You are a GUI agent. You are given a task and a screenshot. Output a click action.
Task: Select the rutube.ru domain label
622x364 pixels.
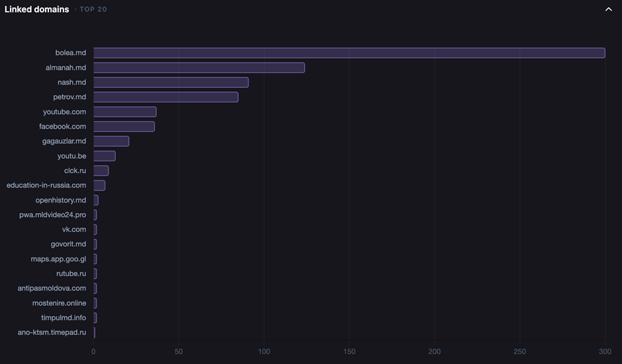tap(71, 273)
